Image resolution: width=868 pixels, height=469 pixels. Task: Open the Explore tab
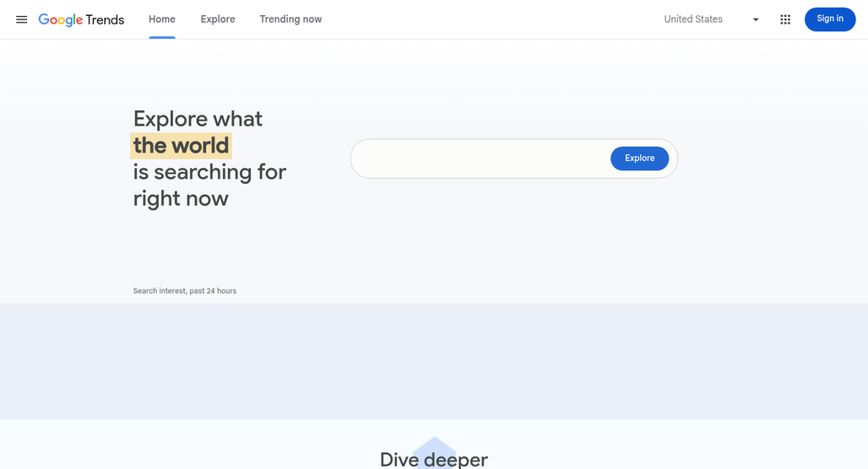(x=218, y=19)
